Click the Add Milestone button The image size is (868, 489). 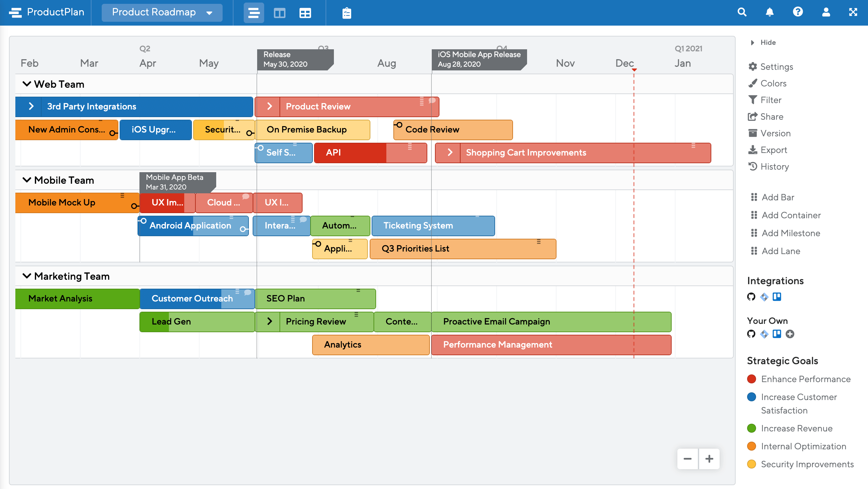pyautogui.click(x=789, y=233)
